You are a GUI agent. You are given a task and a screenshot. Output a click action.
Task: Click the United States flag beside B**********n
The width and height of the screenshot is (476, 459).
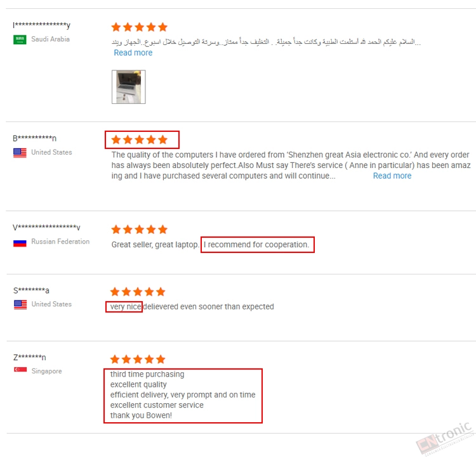pos(20,153)
